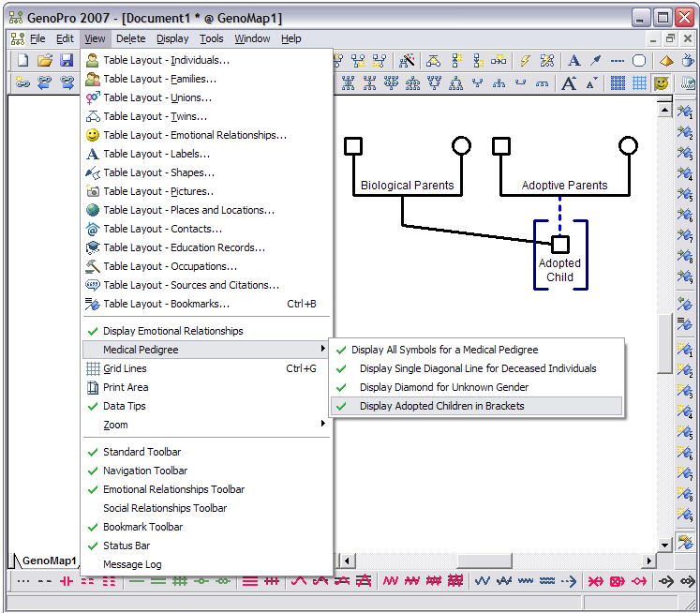Click the first bookmark icon in right toolbar

[685, 112]
